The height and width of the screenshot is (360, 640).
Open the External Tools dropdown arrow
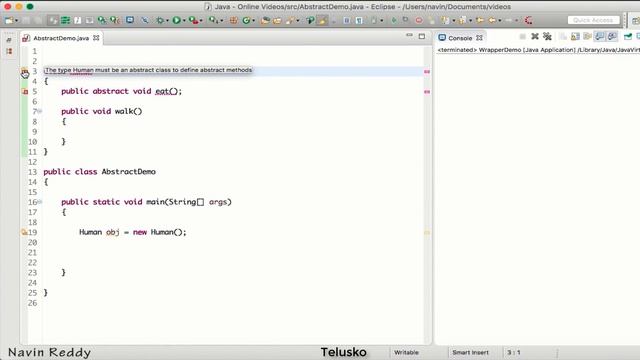pyautogui.click(x=221, y=20)
